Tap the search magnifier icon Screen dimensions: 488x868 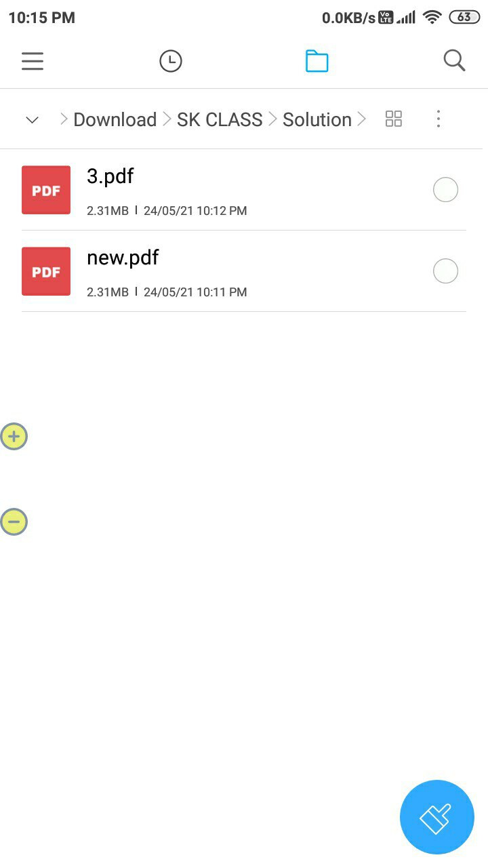454,61
